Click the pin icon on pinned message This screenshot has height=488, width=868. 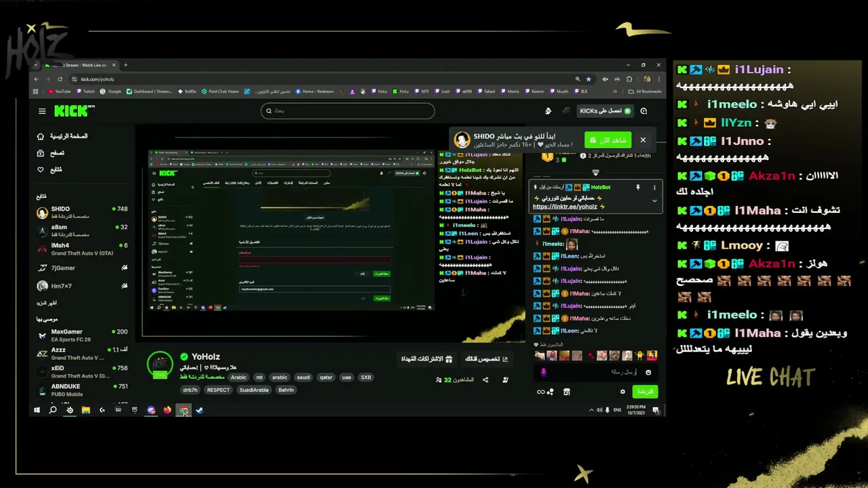(638, 187)
